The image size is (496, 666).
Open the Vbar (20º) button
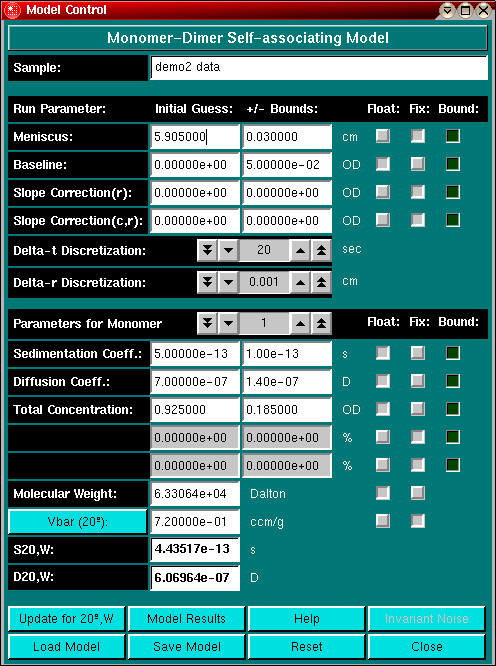pyautogui.click(x=78, y=522)
